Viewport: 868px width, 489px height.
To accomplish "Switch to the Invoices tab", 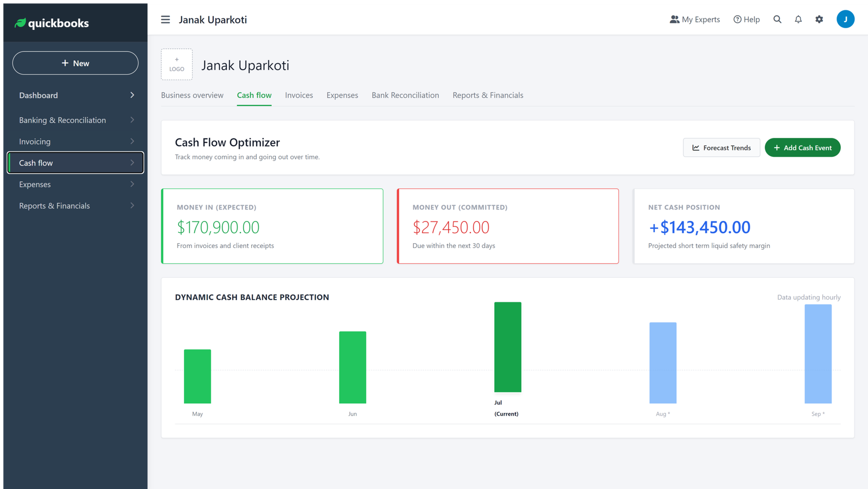I will click(x=299, y=95).
